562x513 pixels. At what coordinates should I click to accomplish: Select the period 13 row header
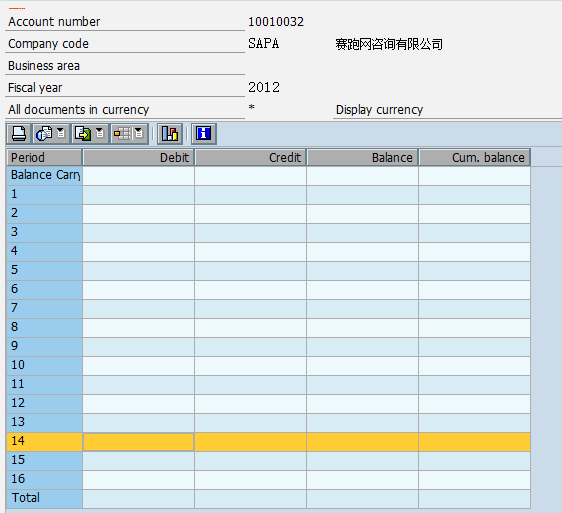pos(44,422)
